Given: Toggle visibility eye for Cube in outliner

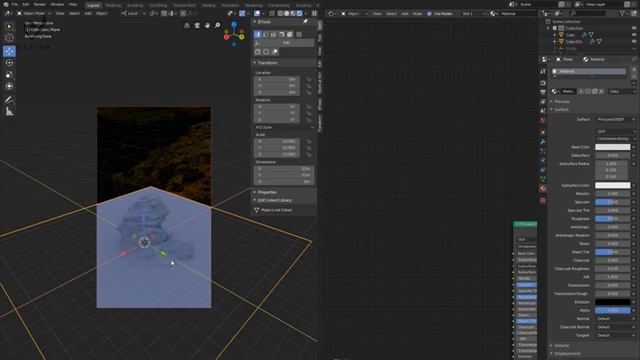Looking at the screenshot, I should tap(634, 35).
